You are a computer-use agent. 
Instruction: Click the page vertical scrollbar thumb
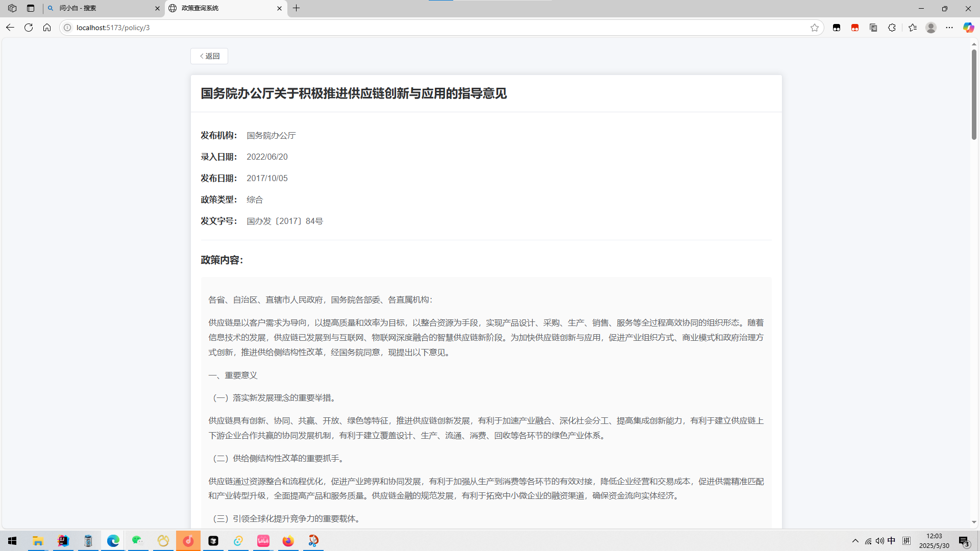coord(974,94)
